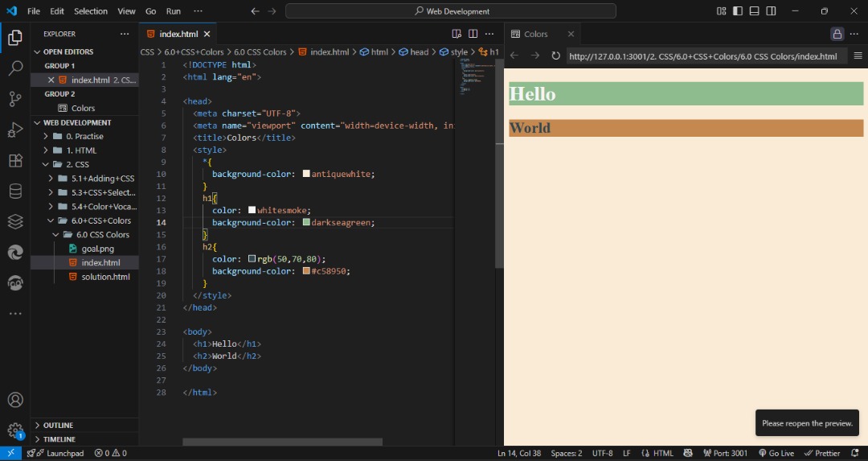Toggle the bottom panel layout button
The width and height of the screenshot is (868, 461).
754,11
